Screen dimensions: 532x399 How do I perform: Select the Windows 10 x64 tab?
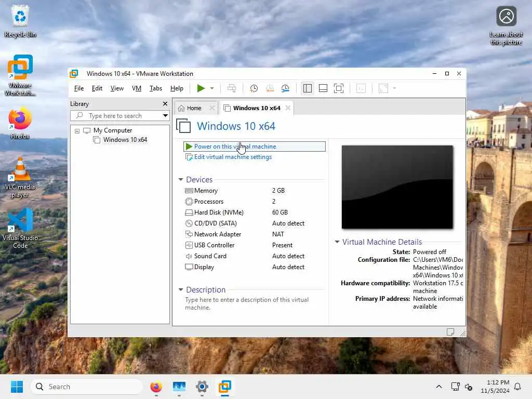point(257,108)
